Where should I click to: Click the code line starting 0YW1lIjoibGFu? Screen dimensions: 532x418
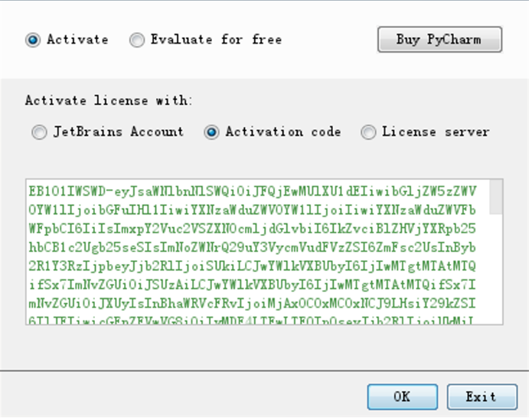pos(252,210)
